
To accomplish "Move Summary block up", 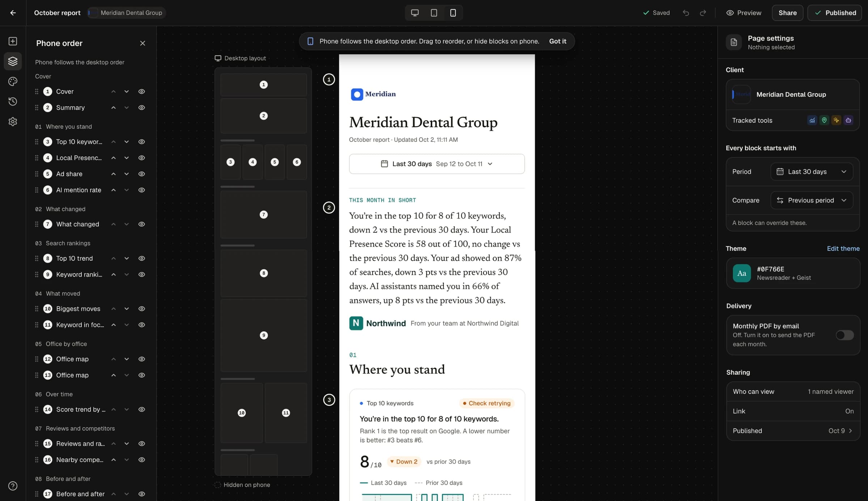I will pyautogui.click(x=114, y=108).
